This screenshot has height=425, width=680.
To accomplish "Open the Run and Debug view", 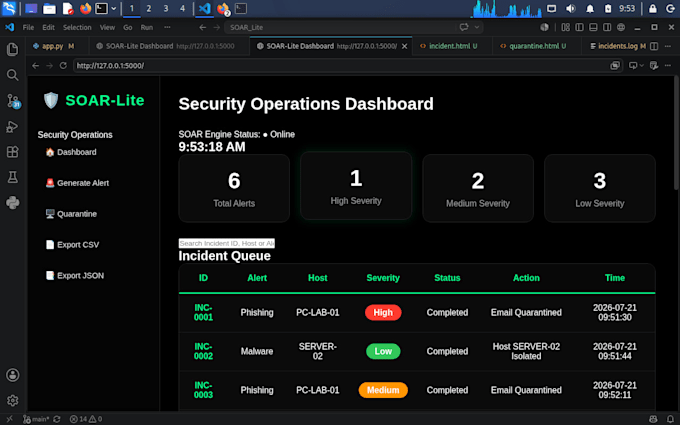I will pyautogui.click(x=13, y=126).
